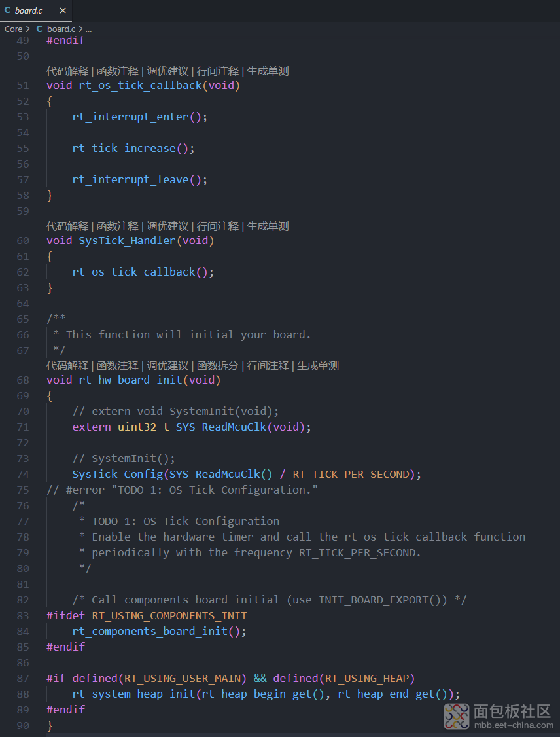
Task: Click 代码解释 above SysTick_Handler
Action: coord(67,226)
